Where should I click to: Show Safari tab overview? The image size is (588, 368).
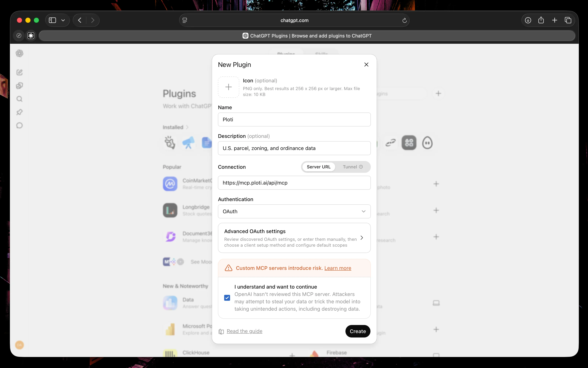[x=568, y=20]
